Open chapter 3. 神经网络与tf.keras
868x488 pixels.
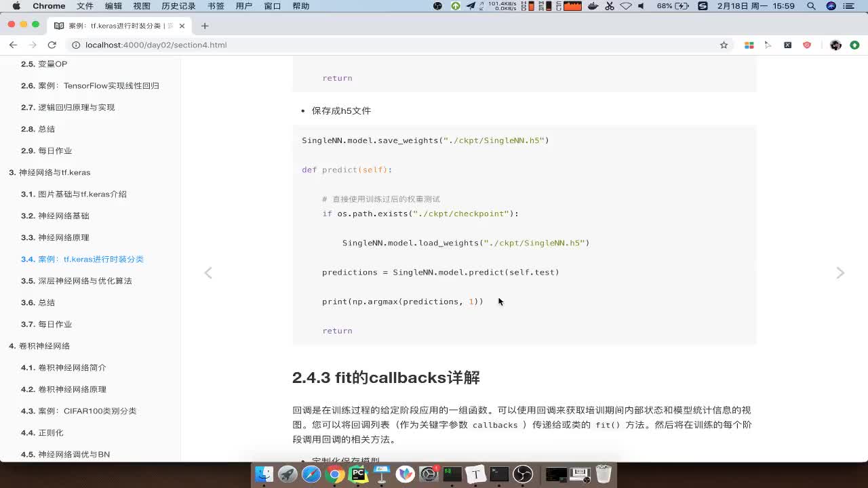click(50, 172)
